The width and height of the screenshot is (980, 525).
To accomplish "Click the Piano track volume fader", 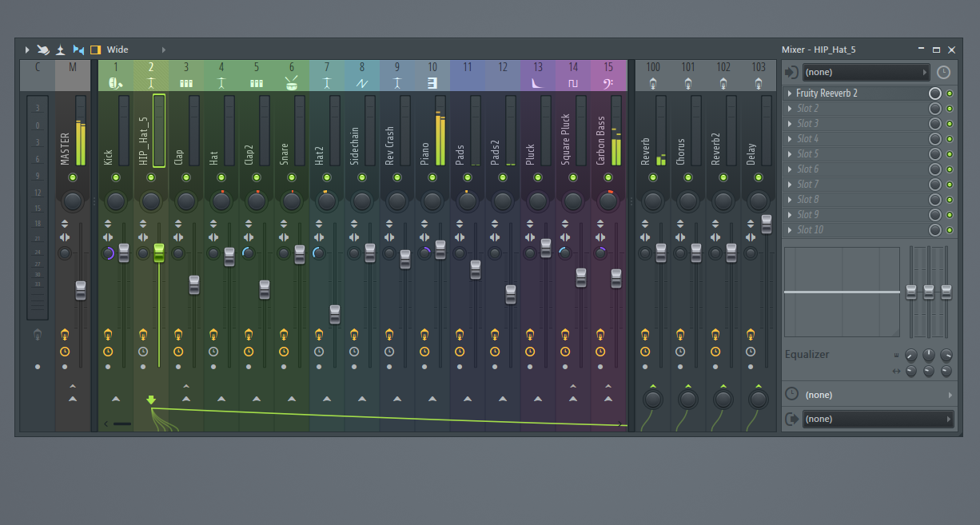I will point(440,249).
